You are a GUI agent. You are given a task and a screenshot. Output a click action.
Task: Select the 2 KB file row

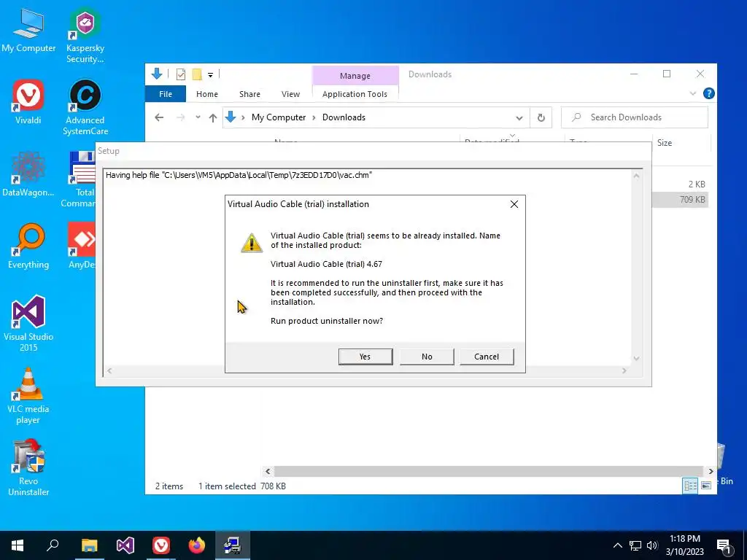tap(680, 184)
